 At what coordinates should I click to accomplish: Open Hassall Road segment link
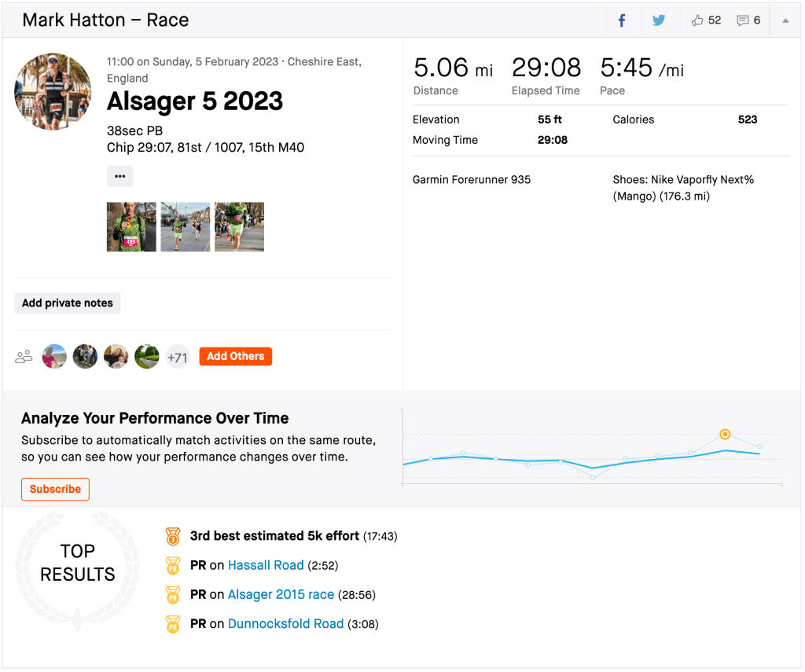pyautogui.click(x=266, y=565)
